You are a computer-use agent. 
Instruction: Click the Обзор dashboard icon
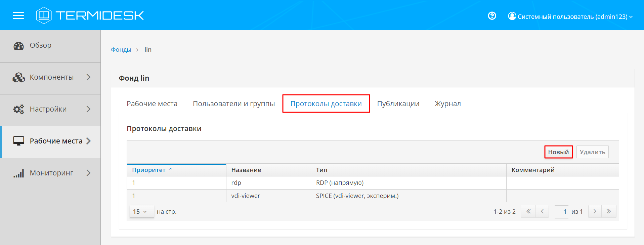click(x=18, y=46)
